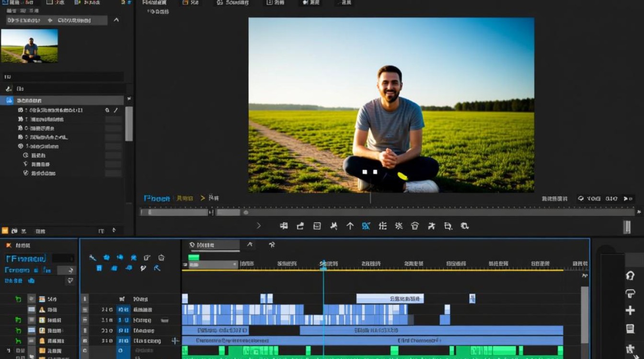Toggle the green lock on the third track
644x359 pixels.
(18, 320)
